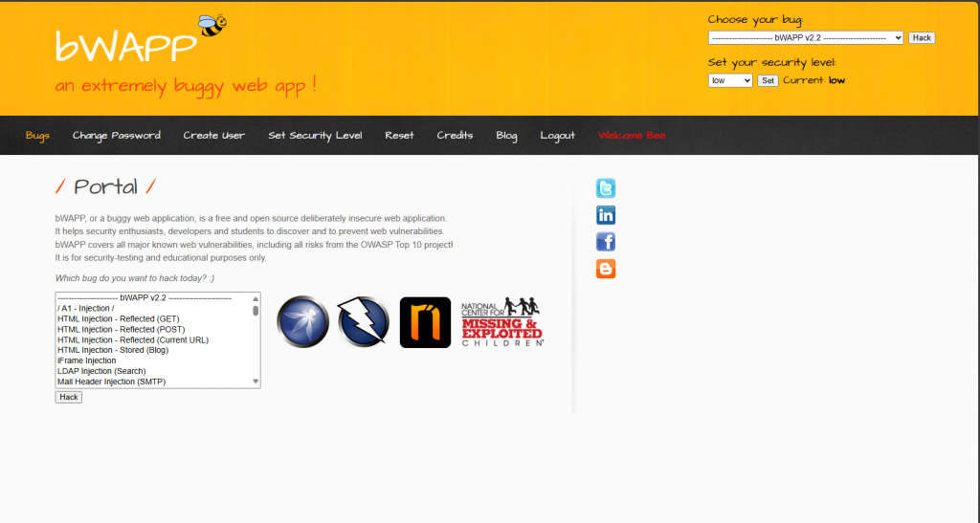Open the Credits menu item
The height and width of the screenshot is (523, 980).
(x=455, y=136)
